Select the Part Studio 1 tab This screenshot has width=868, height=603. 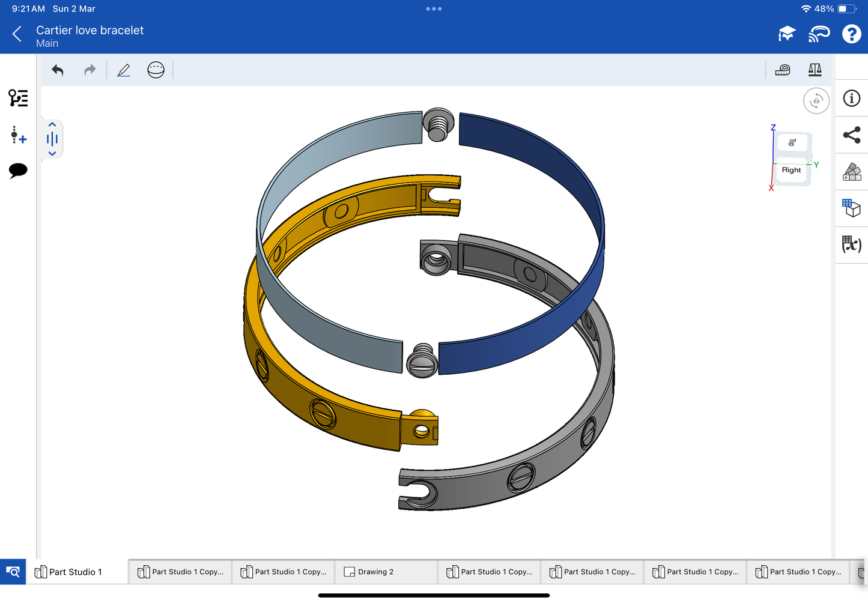(76, 572)
